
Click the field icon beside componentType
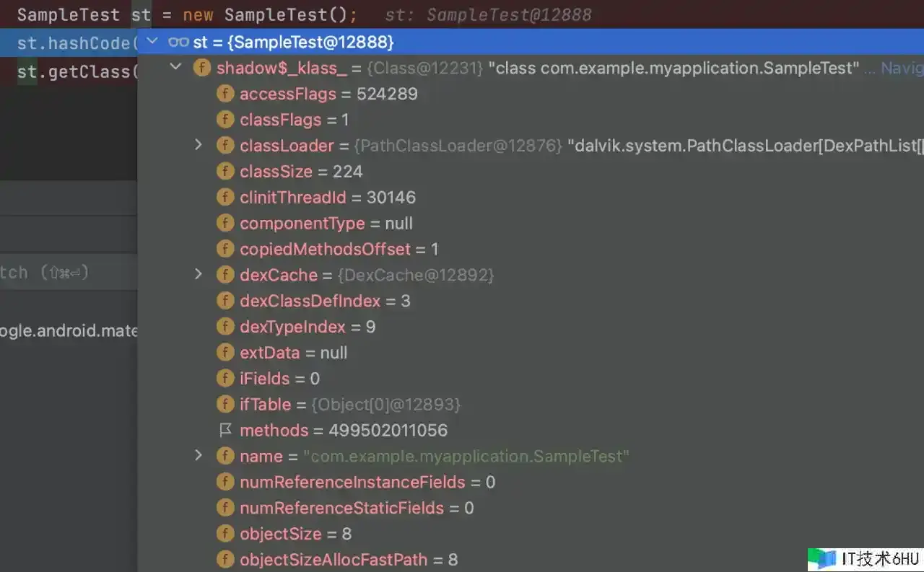(x=226, y=224)
